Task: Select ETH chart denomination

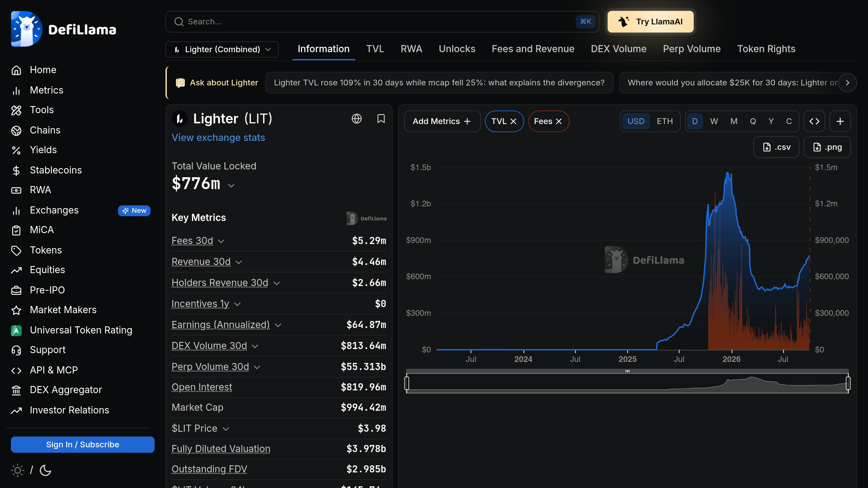Action: [665, 121]
